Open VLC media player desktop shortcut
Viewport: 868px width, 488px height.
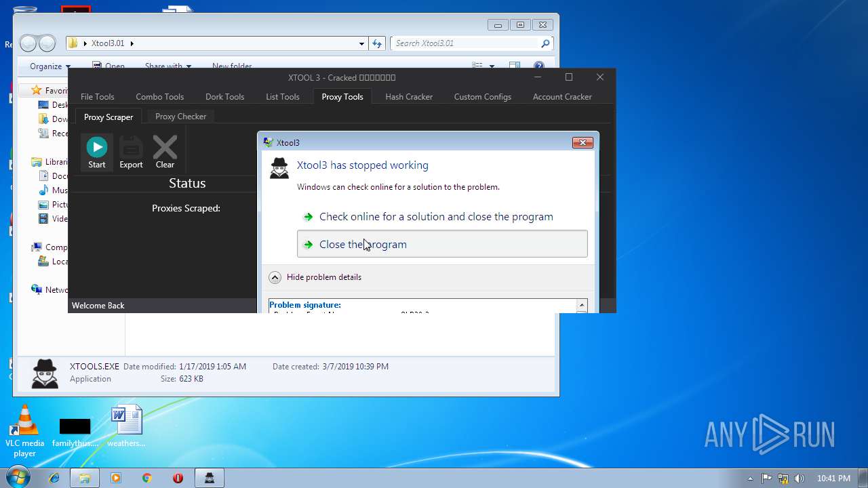tap(25, 431)
